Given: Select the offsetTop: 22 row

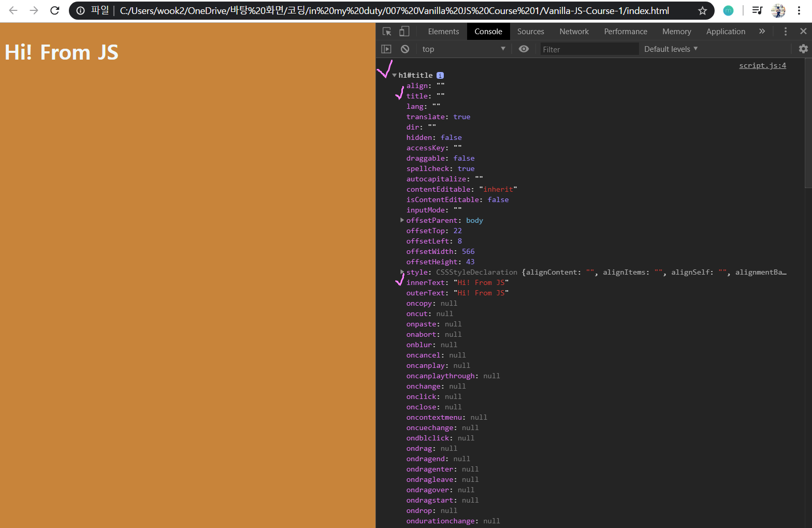Looking at the screenshot, I should (x=434, y=231).
